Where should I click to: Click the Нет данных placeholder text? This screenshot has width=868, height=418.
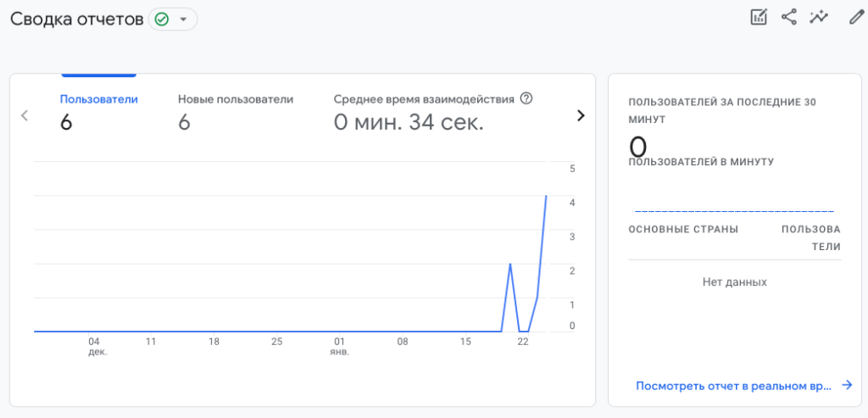pyautogui.click(x=734, y=281)
